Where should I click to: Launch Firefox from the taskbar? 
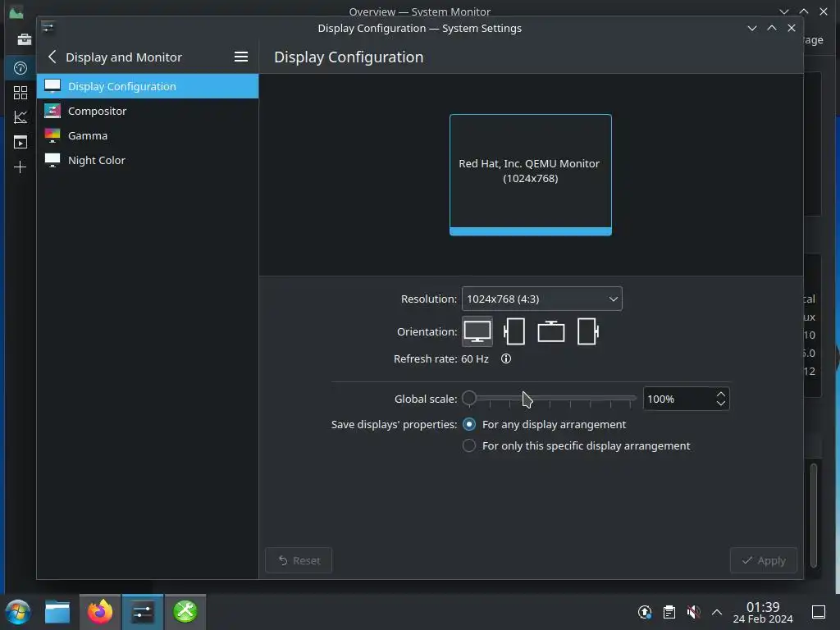(100, 612)
